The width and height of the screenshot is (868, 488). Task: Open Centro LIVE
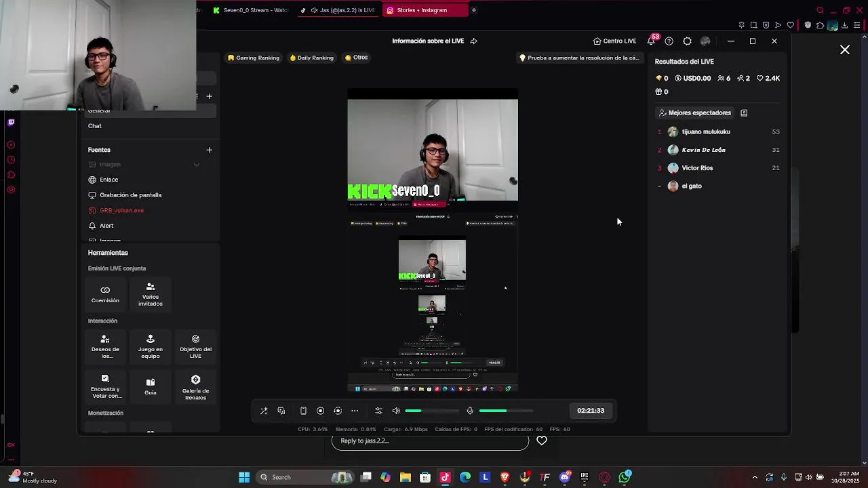[614, 41]
